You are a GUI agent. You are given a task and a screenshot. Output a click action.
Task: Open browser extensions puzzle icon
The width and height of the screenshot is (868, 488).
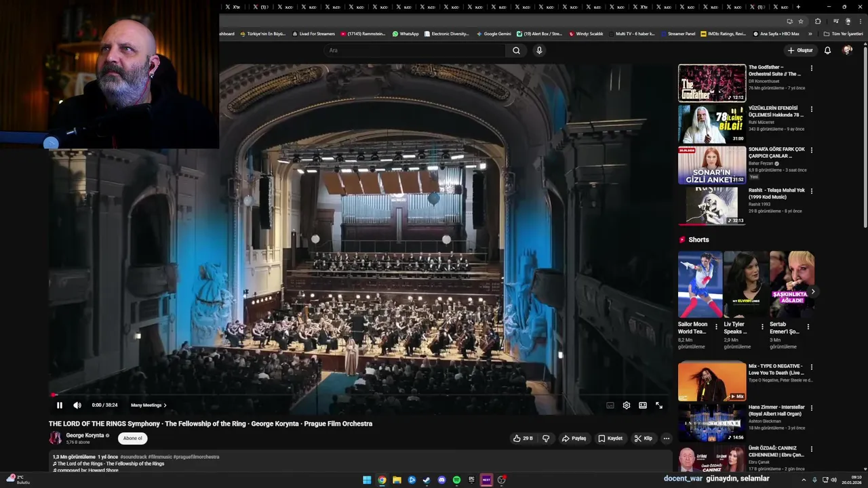tap(818, 21)
